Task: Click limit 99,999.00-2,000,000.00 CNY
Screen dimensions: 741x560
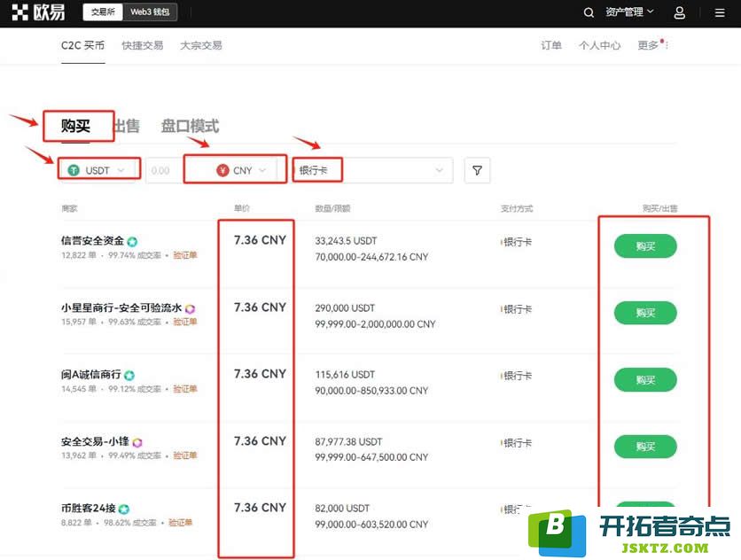Action: point(375,324)
